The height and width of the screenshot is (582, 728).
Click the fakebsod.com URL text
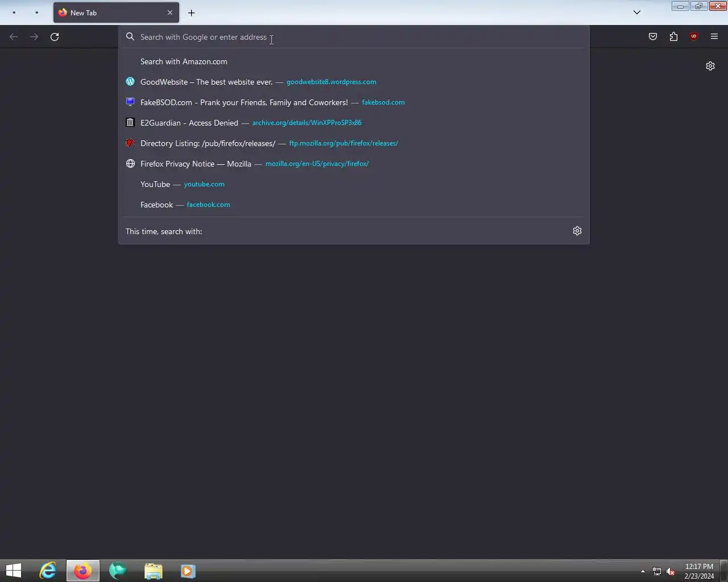(x=383, y=102)
